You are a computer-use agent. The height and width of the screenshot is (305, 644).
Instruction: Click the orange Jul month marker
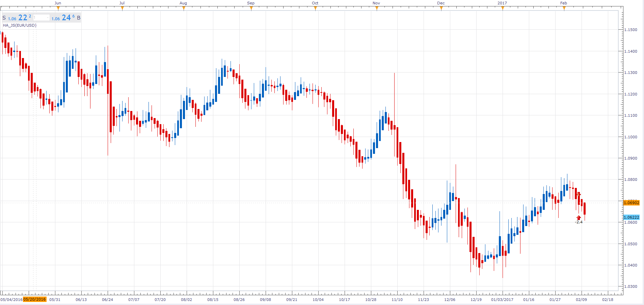122,8
